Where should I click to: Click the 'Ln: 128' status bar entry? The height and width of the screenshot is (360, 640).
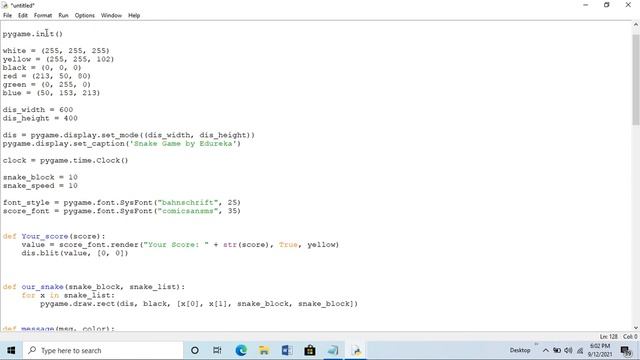(x=608, y=336)
